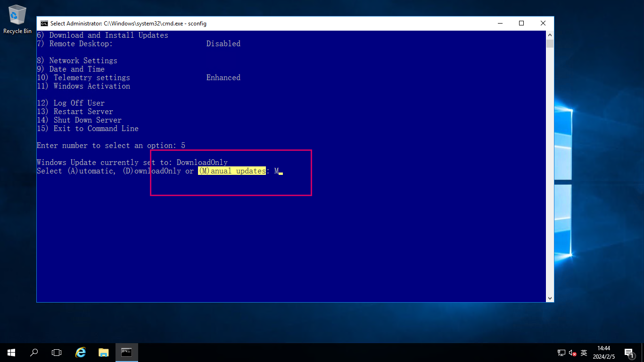Viewport: 644px width, 362px height.
Task: Click the '10) Telemetry settings' line
Action: (x=83, y=78)
